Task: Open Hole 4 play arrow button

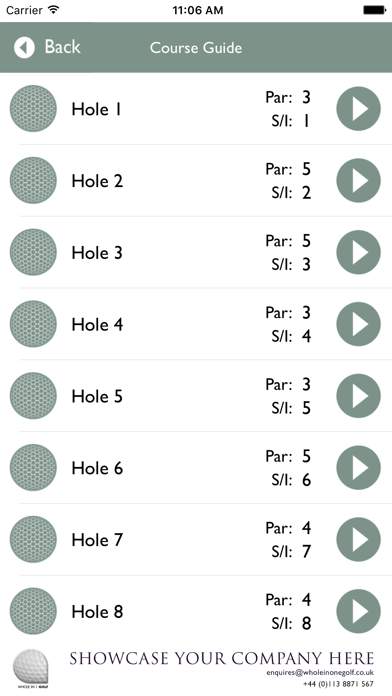Action: pyautogui.click(x=358, y=324)
